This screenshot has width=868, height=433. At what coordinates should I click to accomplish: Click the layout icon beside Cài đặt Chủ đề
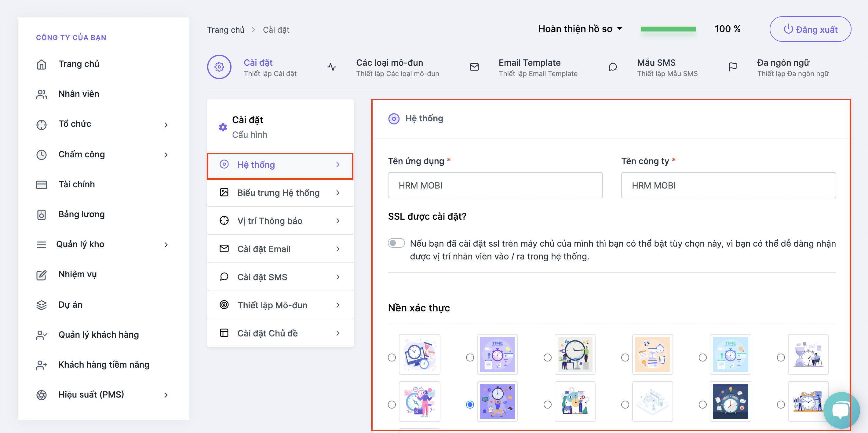(x=224, y=333)
